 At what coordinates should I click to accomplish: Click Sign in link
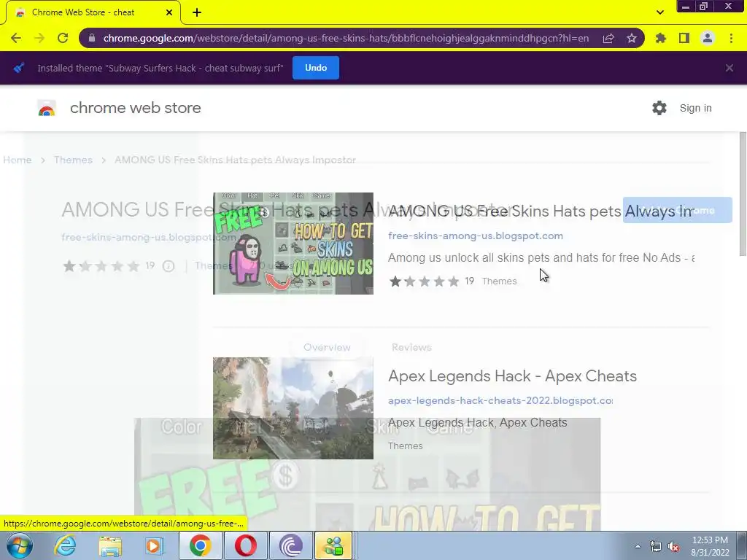tap(695, 108)
